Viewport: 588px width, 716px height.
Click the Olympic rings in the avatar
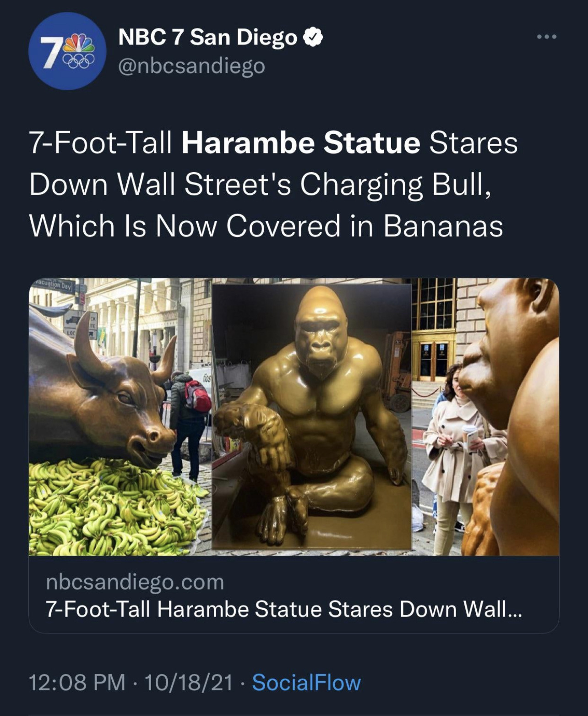81,61
